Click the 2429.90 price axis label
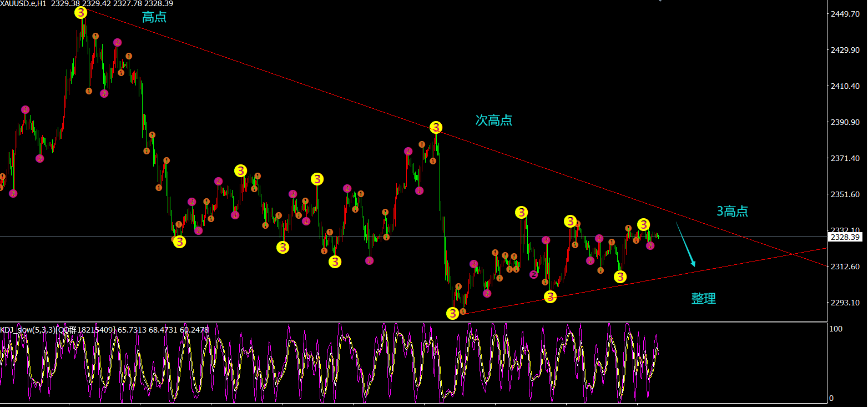The width and height of the screenshot is (868, 407). (x=846, y=50)
